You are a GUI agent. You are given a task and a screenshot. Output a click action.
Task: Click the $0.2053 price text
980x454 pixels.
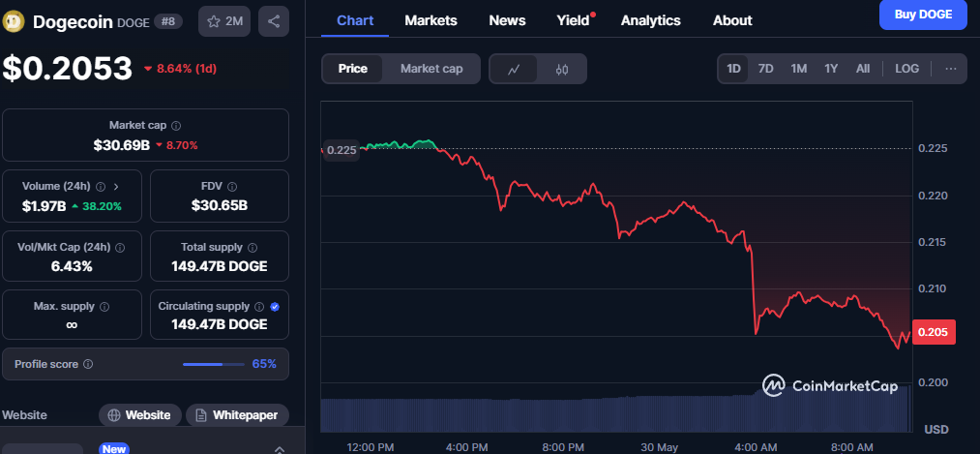click(x=68, y=68)
